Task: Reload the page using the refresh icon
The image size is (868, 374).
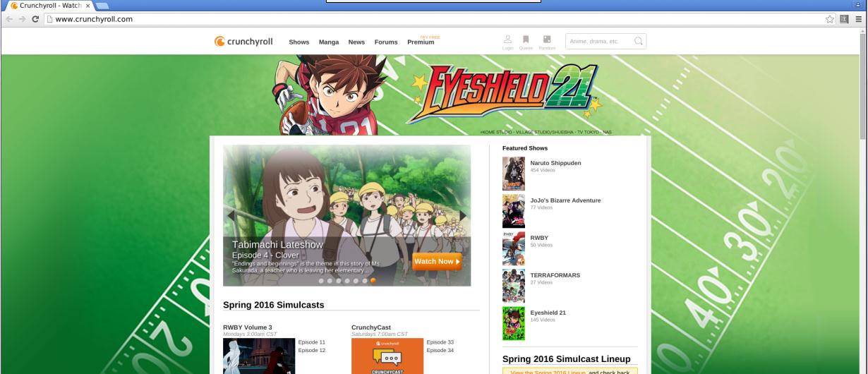Action: (x=35, y=19)
